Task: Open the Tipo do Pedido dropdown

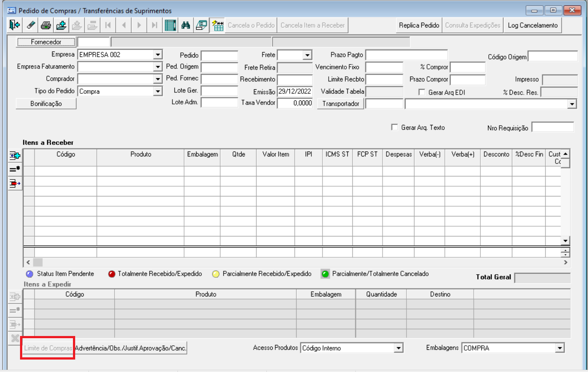Action: 157,92
